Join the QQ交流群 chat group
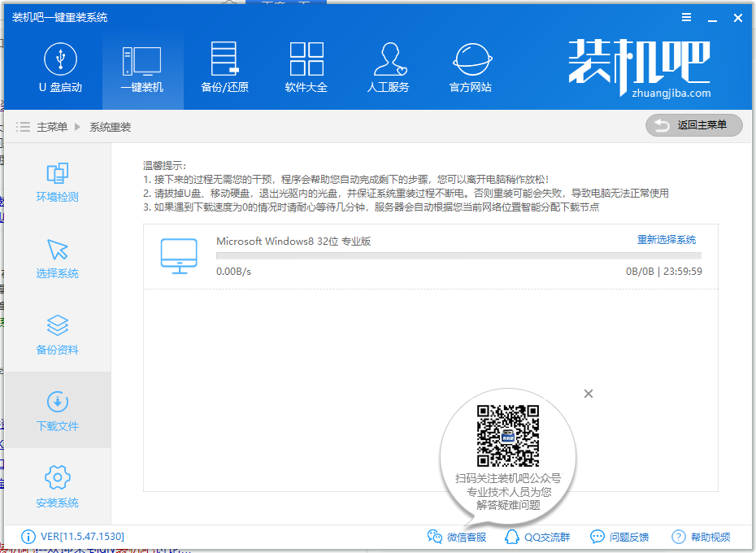The image size is (756, 553). (537, 537)
